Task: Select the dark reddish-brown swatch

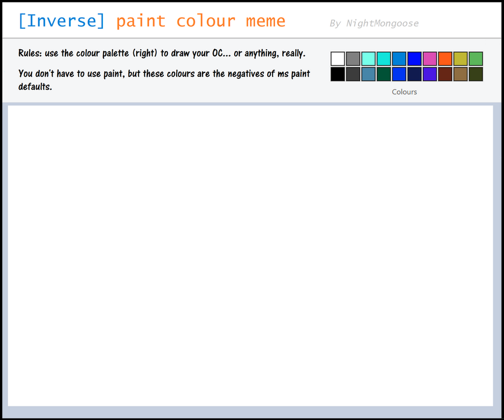Action: [445, 74]
